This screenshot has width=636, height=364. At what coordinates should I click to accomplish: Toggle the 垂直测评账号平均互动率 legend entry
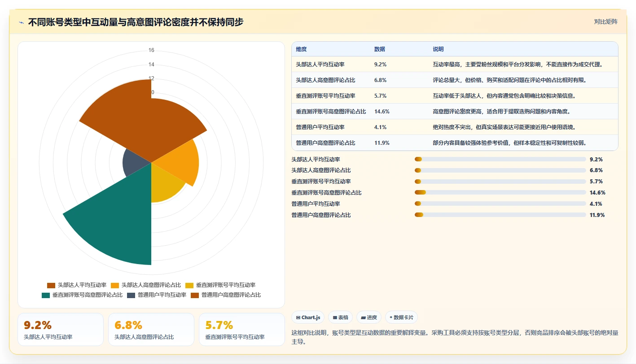click(x=220, y=285)
